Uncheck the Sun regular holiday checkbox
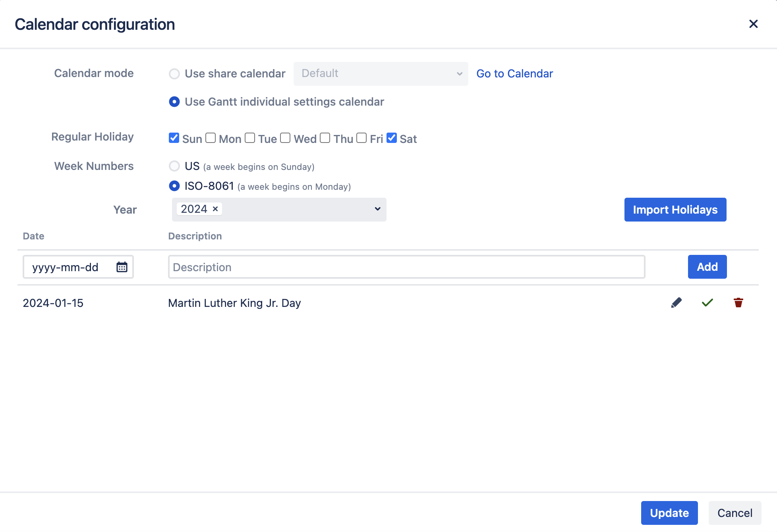The width and height of the screenshot is (777, 532). 174,138
